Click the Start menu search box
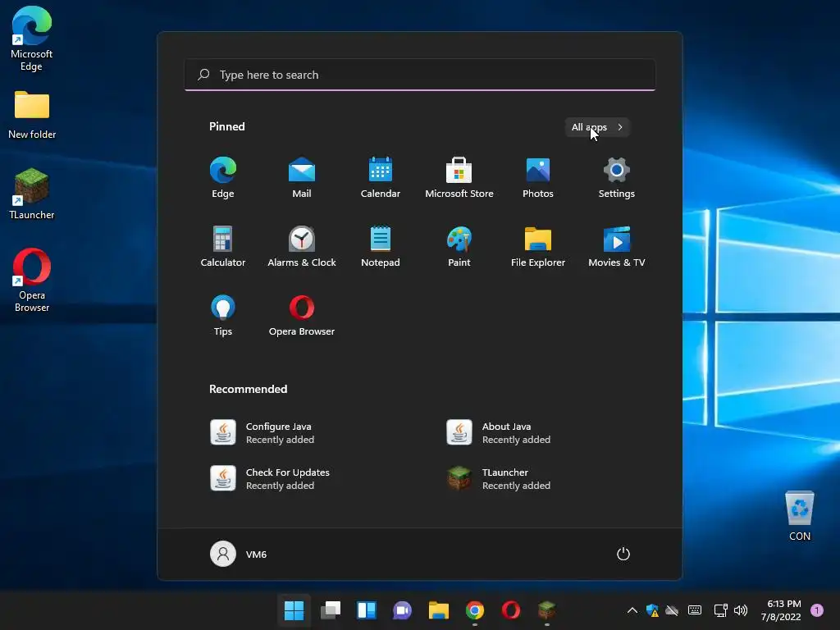 tap(420, 75)
